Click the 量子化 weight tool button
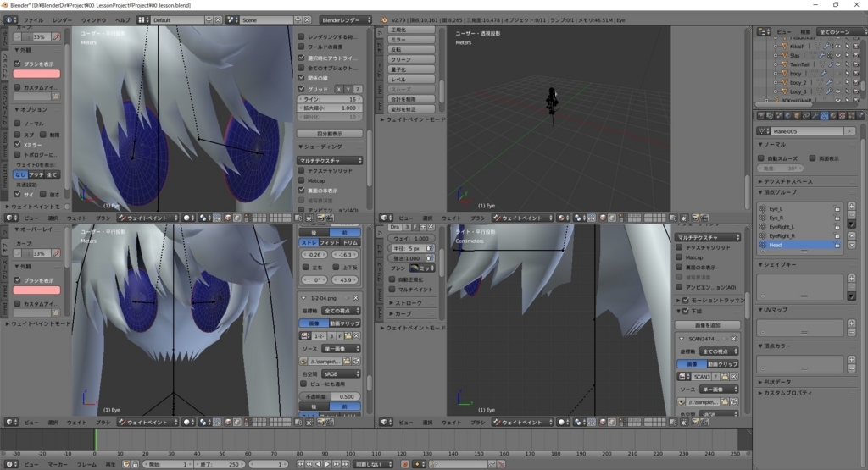The height and width of the screenshot is (470, 868). [412, 69]
